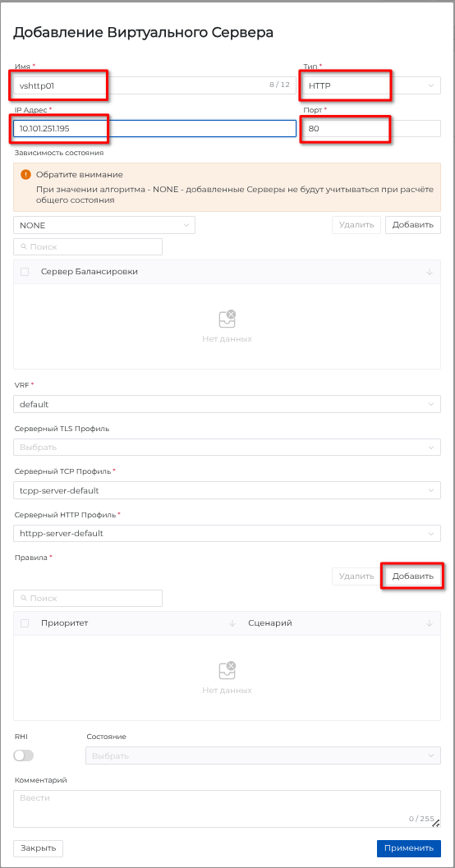Open the NONE algorithm dropdown
Image resolution: width=455 pixels, height=868 pixels.
[x=104, y=225]
